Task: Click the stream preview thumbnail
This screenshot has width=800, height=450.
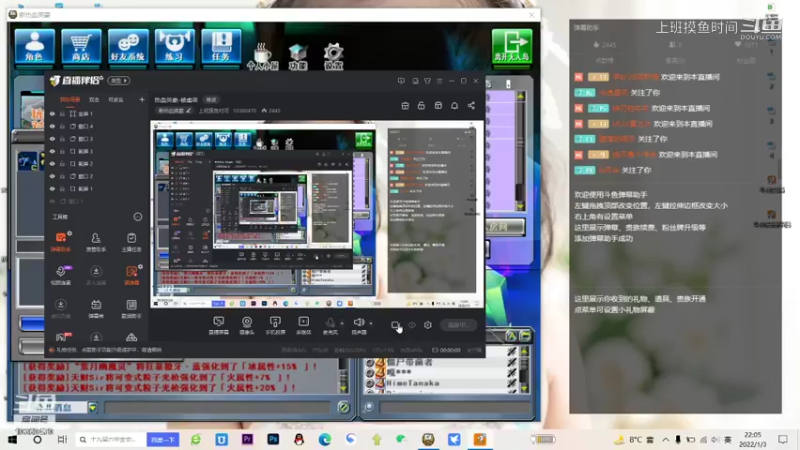Action: (317, 214)
